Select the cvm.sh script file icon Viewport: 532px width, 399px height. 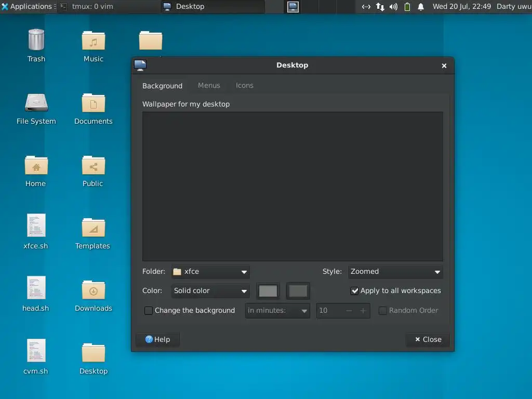tap(36, 351)
